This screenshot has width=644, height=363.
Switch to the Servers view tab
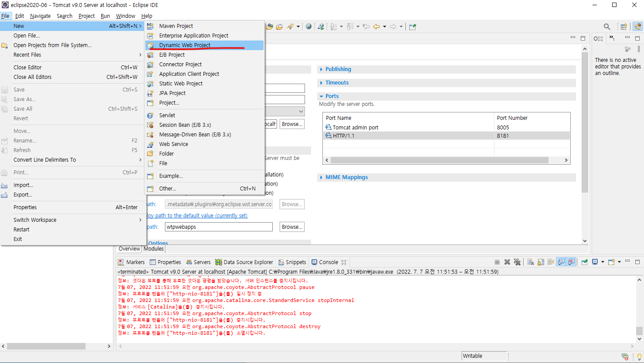(x=198, y=262)
